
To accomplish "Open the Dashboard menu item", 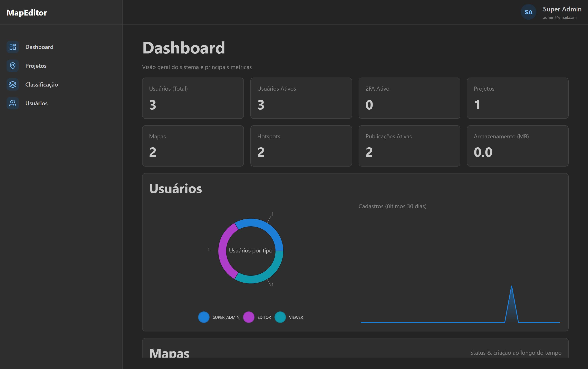I will tap(39, 47).
